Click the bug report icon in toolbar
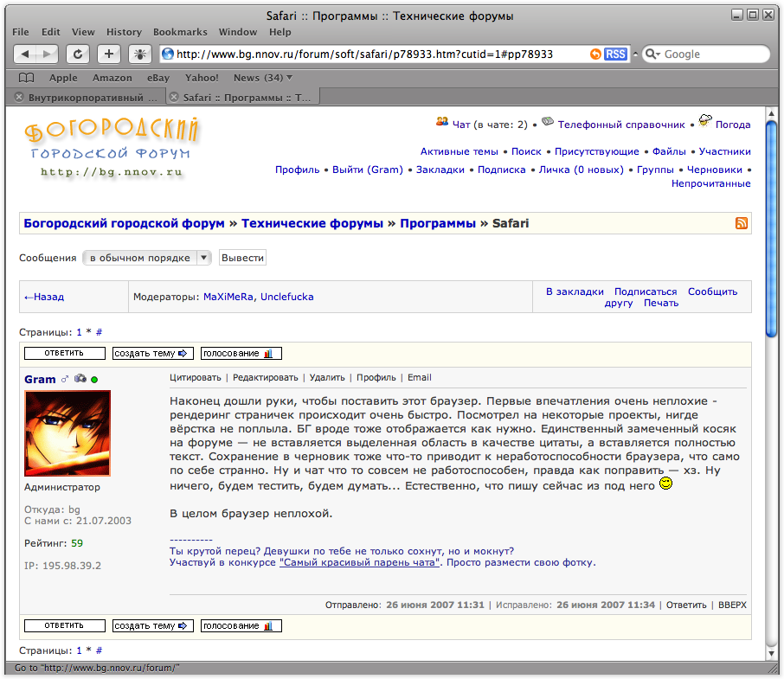 click(x=138, y=54)
